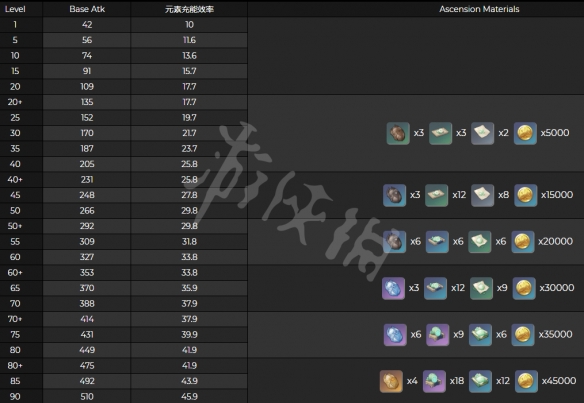584x403 pixels.
Task: Click the Mora coin icon beside x45000
Action: (x=526, y=381)
